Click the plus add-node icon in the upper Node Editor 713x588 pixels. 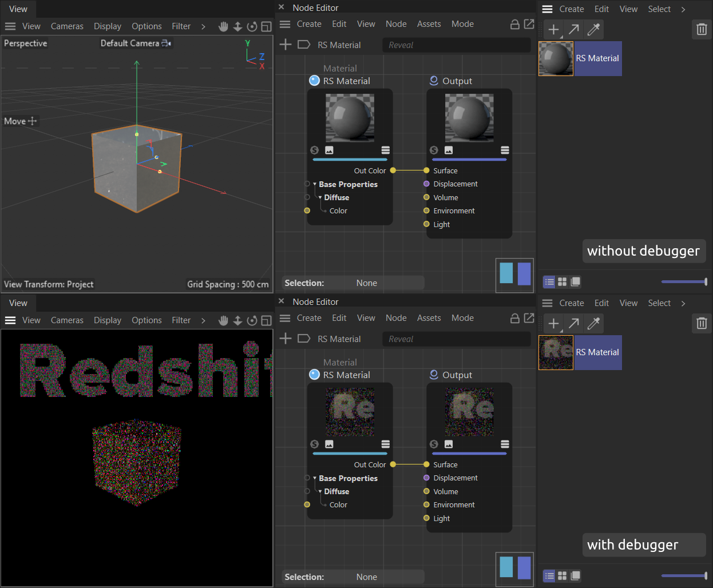[286, 45]
